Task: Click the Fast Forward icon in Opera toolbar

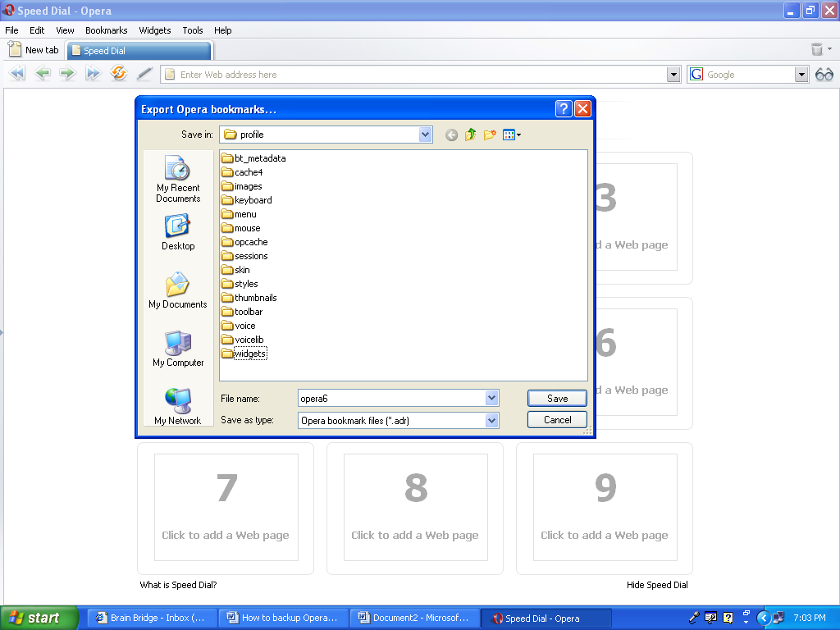Action: click(x=94, y=73)
